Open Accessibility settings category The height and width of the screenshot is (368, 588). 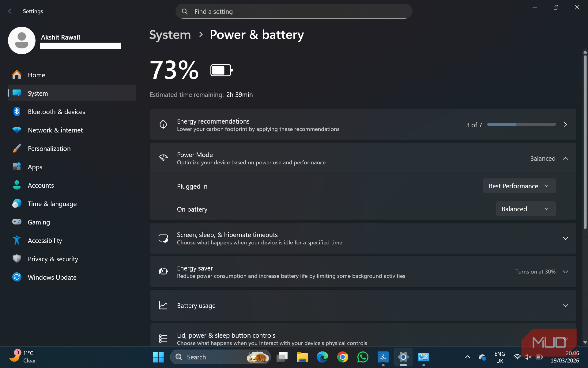72,240
